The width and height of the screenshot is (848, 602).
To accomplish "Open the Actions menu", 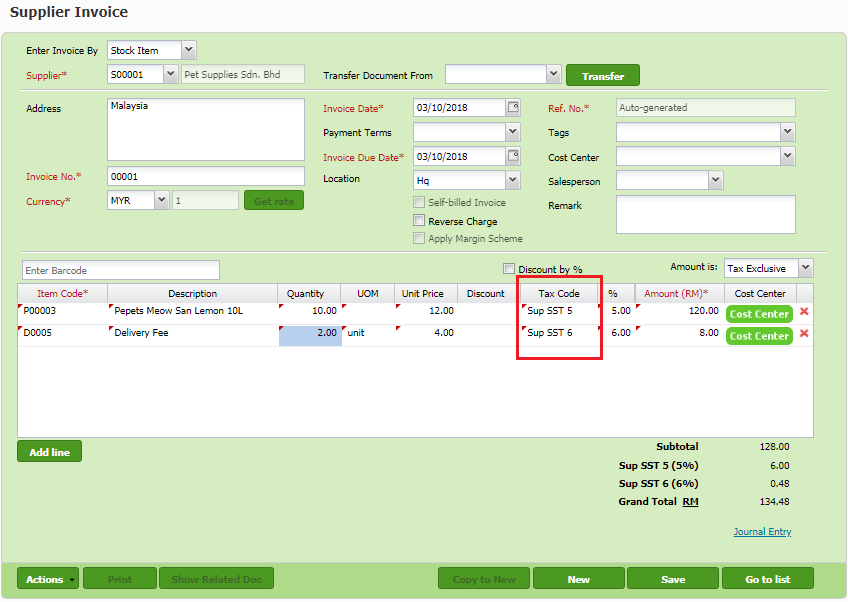I will tap(47, 579).
